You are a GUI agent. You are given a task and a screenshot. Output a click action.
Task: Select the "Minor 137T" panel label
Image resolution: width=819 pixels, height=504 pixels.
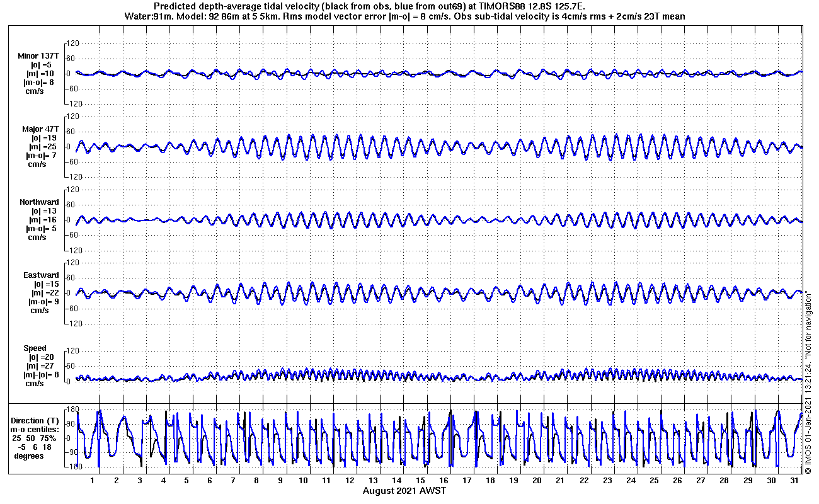click(38, 56)
